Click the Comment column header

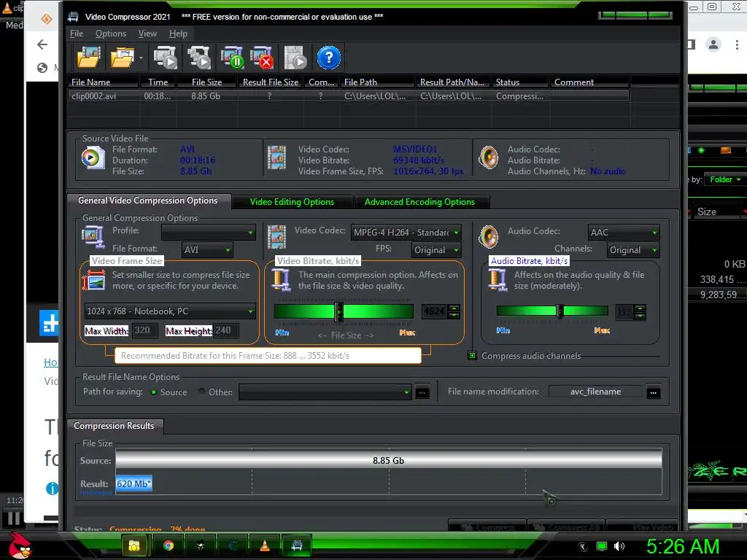[x=589, y=82]
